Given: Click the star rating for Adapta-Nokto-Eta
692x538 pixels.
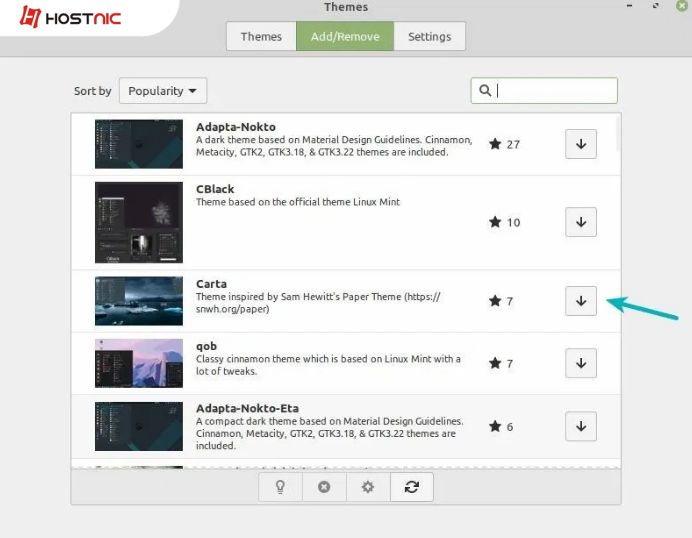Looking at the screenshot, I should pyautogui.click(x=501, y=426).
